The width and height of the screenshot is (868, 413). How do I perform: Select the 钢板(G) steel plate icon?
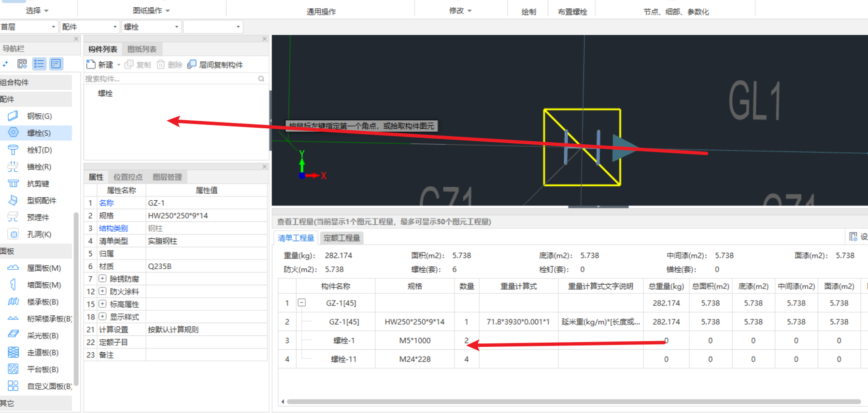13,116
